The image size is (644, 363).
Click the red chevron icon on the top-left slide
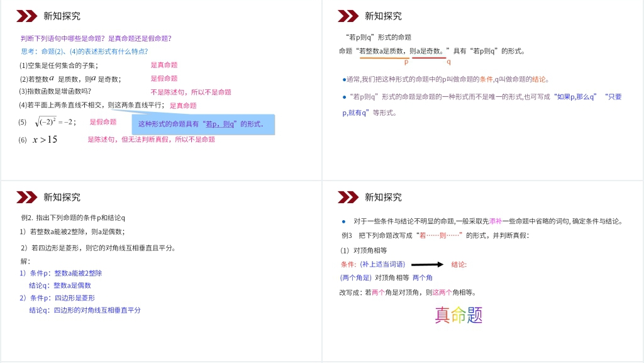pos(26,16)
